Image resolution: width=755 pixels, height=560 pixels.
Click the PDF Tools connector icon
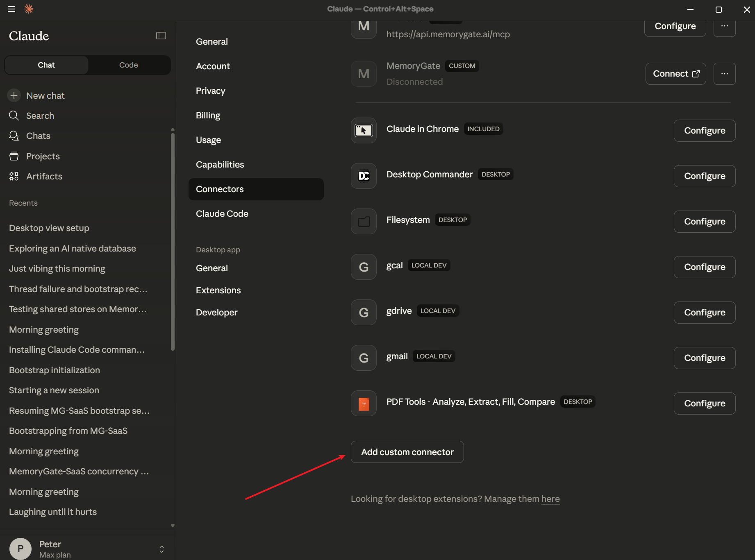tap(363, 403)
